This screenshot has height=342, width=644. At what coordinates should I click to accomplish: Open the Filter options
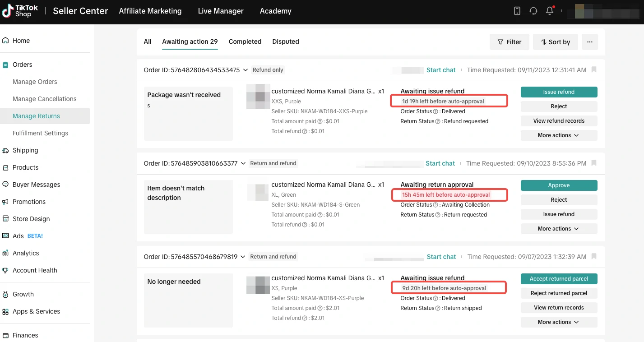pyautogui.click(x=509, y=42)
